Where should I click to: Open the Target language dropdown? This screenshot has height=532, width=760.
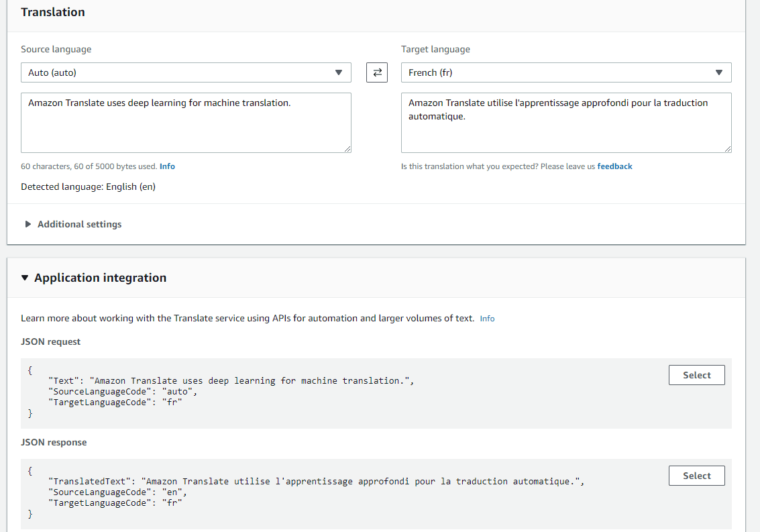(566, 72)
